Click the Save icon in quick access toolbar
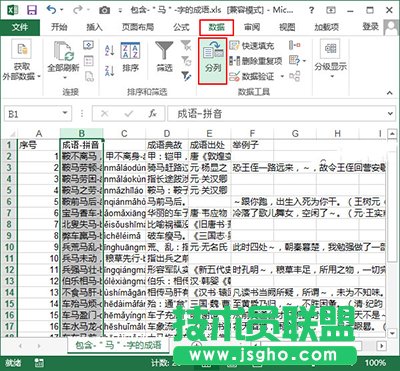This screenshot has width=400, height=371. [32, 10]
